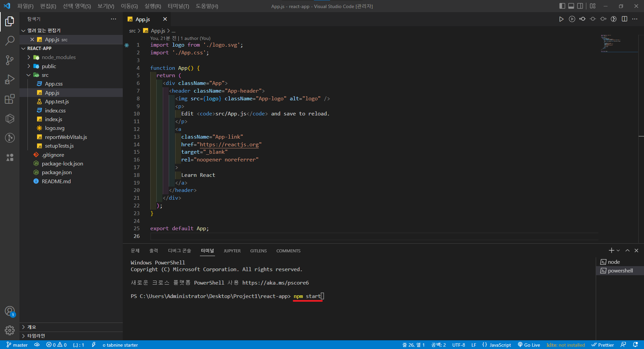Click the synchronize changes cloud icon
This screenshot has height=349, width=644.
(37, 345)
